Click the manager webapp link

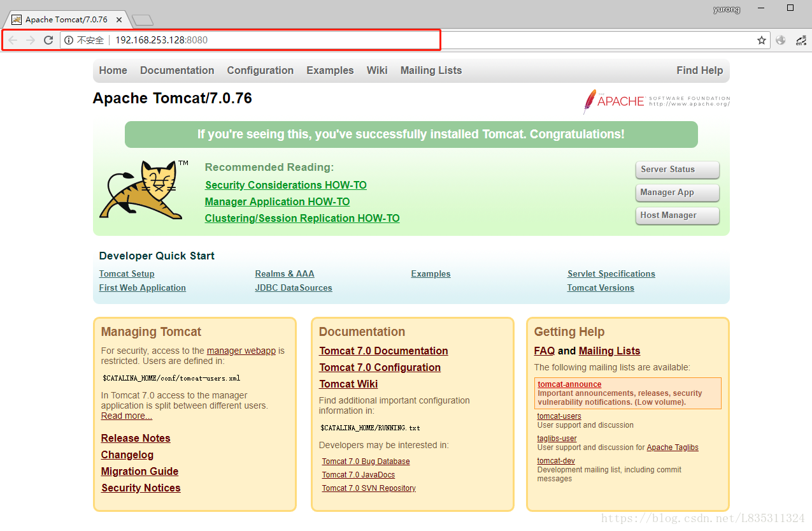[241, 351]
